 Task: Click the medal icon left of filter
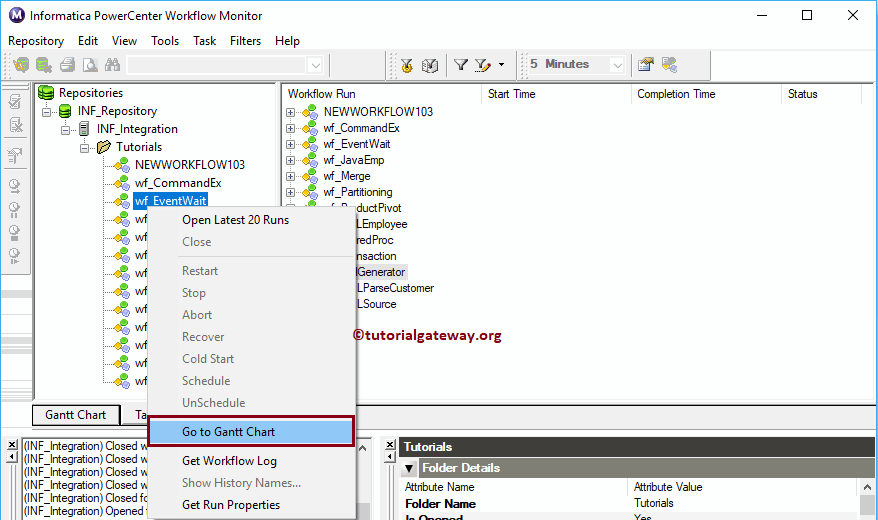coord(407,65)
